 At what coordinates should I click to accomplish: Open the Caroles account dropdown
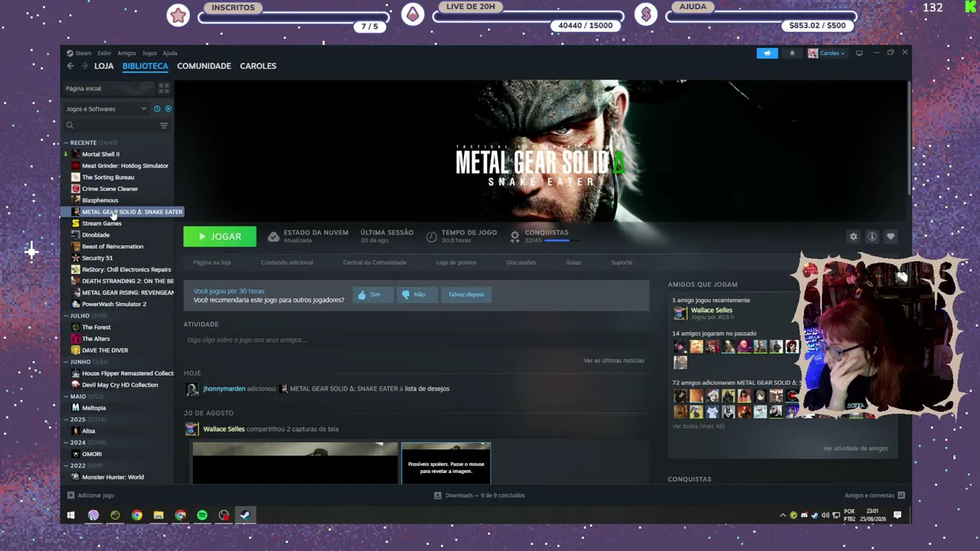point(826,54)
